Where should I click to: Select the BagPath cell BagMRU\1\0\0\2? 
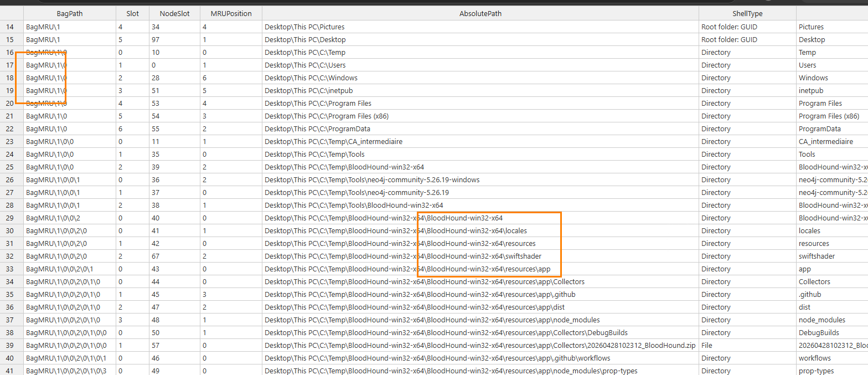pyautogui.click(x=70, y=218)
